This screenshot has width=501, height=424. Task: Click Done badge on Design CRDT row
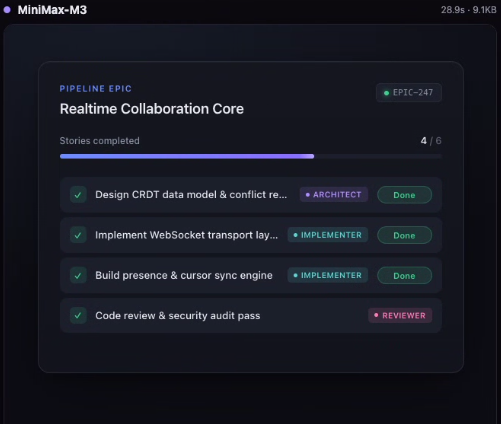tap(404, 195)
